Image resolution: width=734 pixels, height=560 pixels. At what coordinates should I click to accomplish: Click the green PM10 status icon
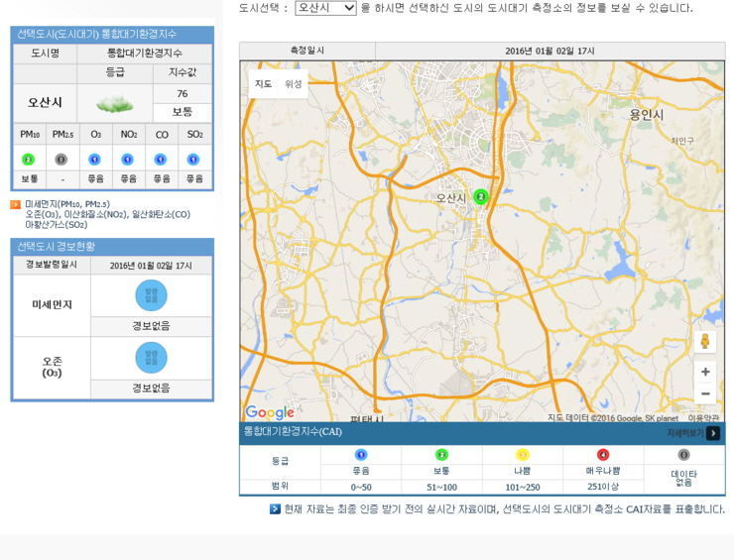pos(29,160)
